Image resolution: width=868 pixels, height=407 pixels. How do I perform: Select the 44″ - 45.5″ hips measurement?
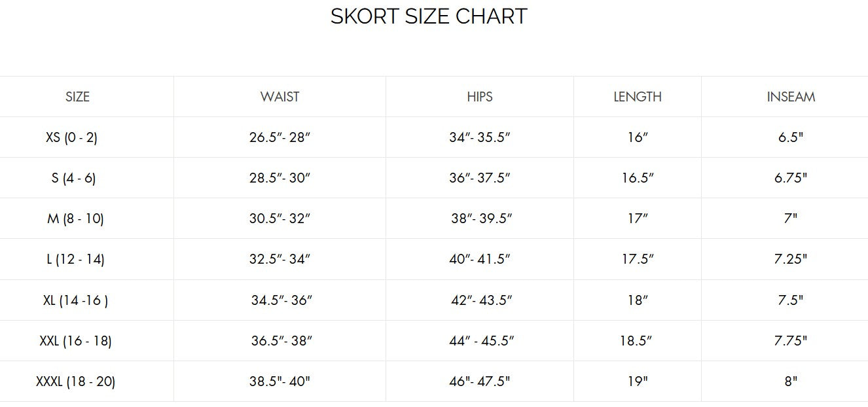(482, 341)
